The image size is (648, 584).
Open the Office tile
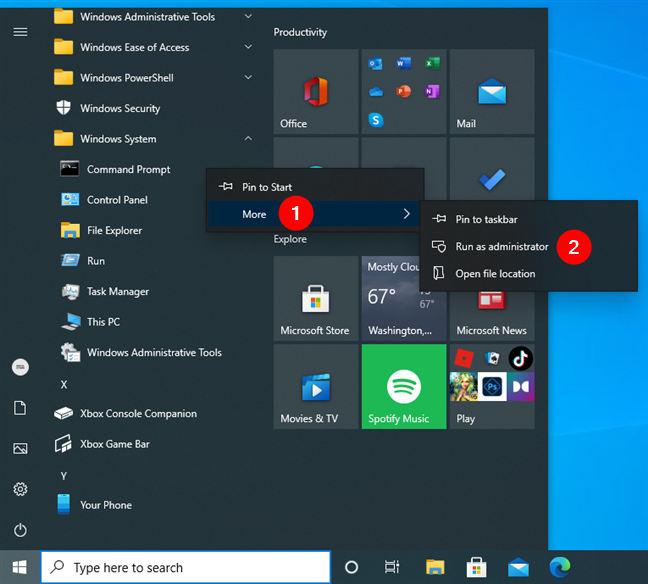coord(316,92)
